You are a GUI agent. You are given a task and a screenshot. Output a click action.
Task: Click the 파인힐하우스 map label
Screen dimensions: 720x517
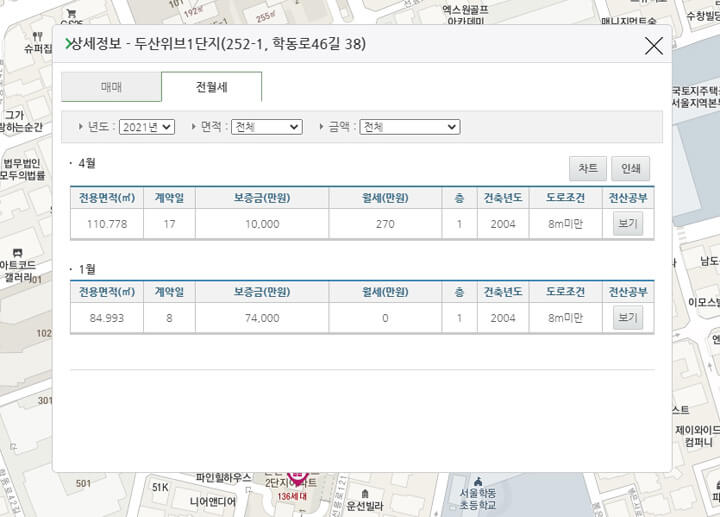pos(224,478)
